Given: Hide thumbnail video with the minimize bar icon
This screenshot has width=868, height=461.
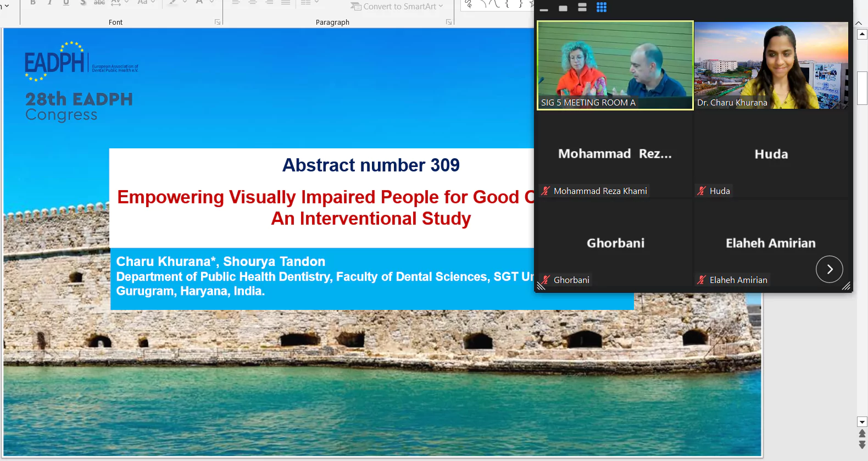Looking at the screenshot, I should click(544, 9).
